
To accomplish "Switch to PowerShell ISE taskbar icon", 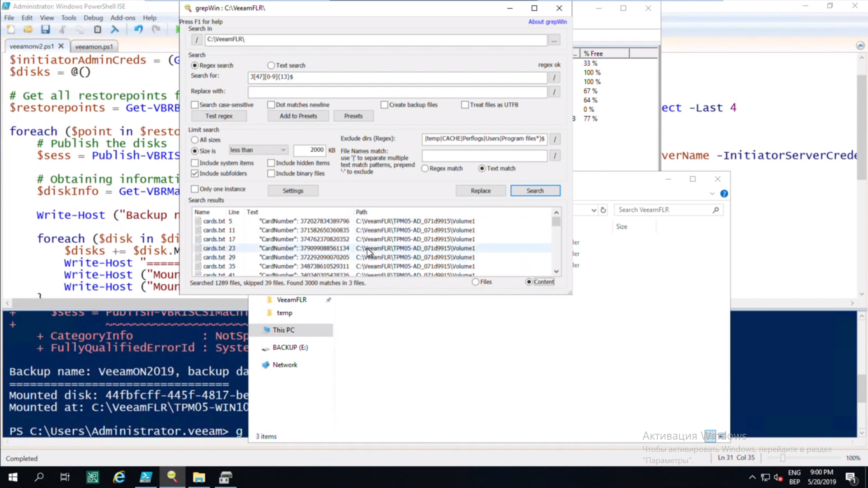I will [146, 477].
